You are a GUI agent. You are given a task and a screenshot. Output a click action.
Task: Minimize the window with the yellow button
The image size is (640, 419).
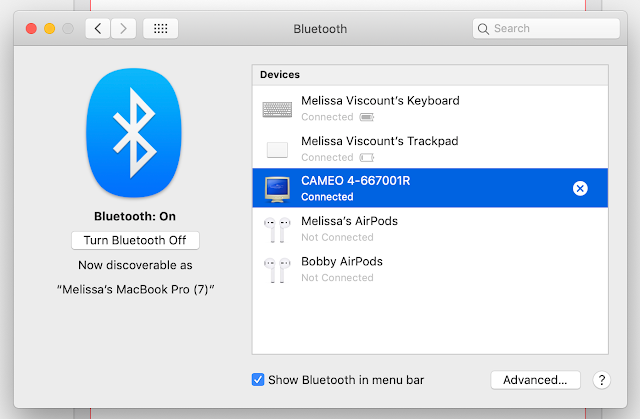coord(50,29)
